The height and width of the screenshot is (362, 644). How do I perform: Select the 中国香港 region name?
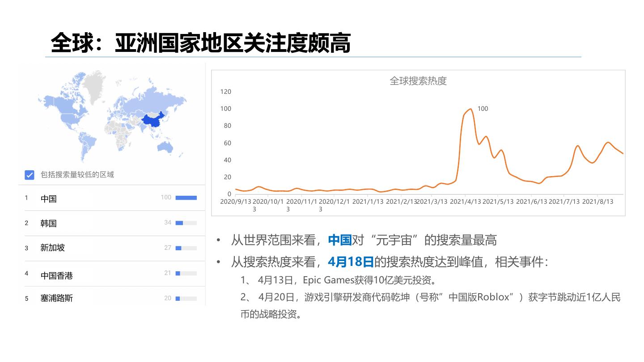click(56, 275)
